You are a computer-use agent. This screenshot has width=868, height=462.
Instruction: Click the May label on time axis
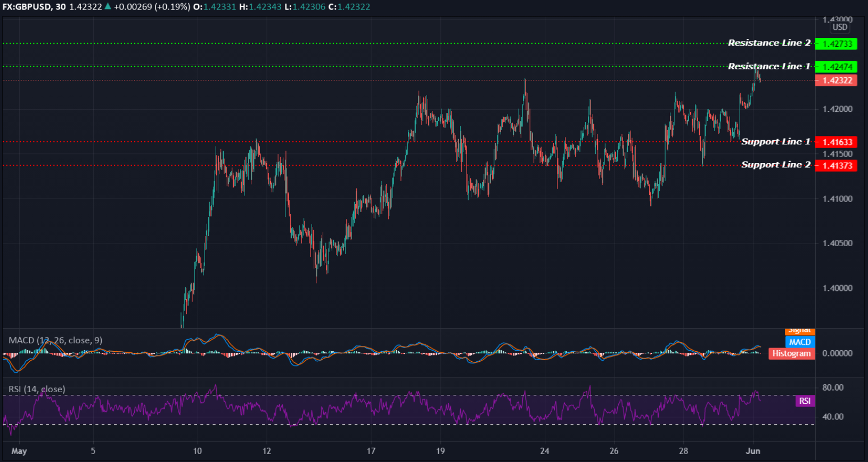point(19,451)
